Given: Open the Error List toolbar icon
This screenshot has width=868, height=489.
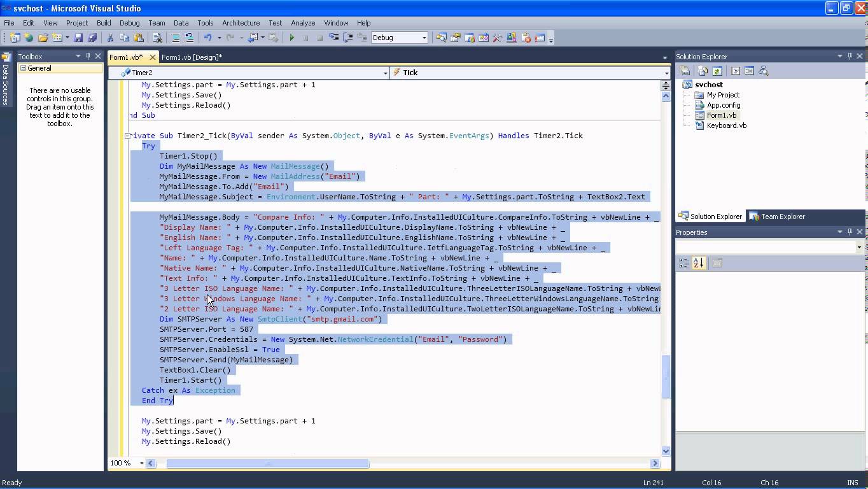Looking at the screenshot, I should pos(526,38).
